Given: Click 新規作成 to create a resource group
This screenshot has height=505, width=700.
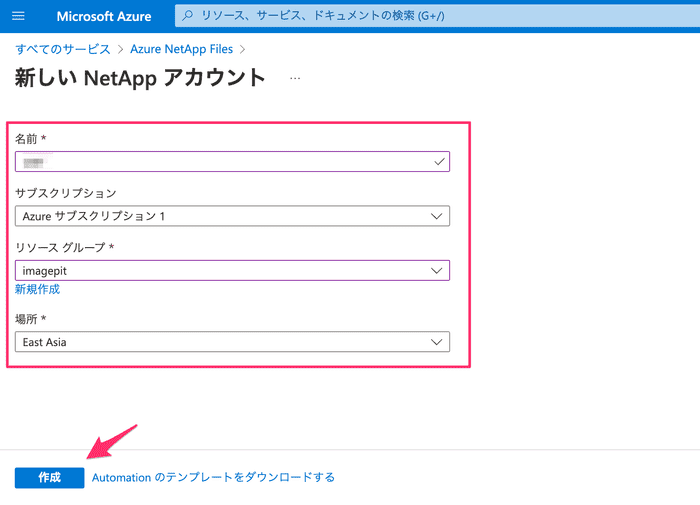Looking at the screenshot, I should [x=38, y=289].
